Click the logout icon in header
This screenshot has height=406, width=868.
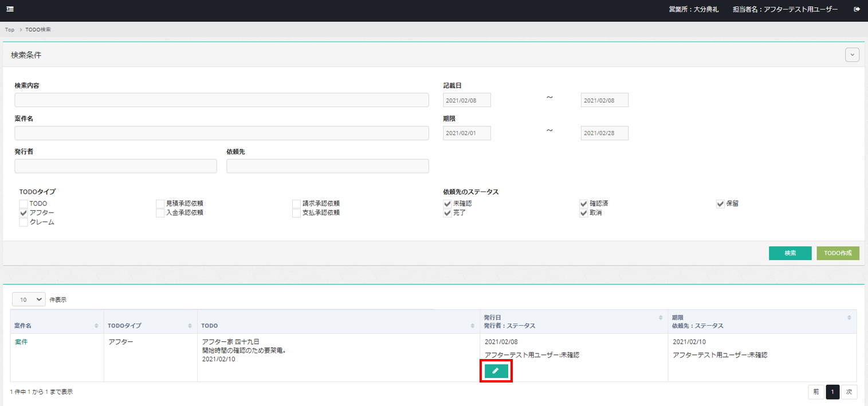click(857, 9)
